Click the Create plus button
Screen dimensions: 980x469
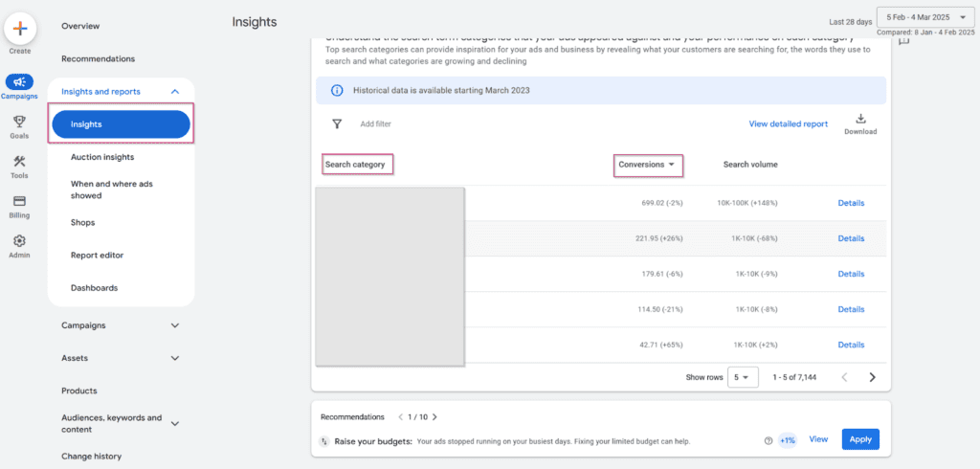(20, 28)
